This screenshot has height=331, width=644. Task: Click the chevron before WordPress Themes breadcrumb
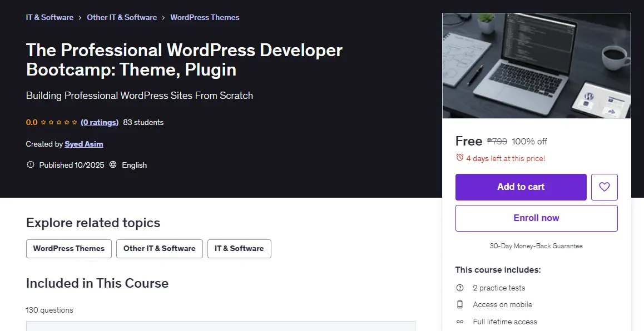point(164,18)
